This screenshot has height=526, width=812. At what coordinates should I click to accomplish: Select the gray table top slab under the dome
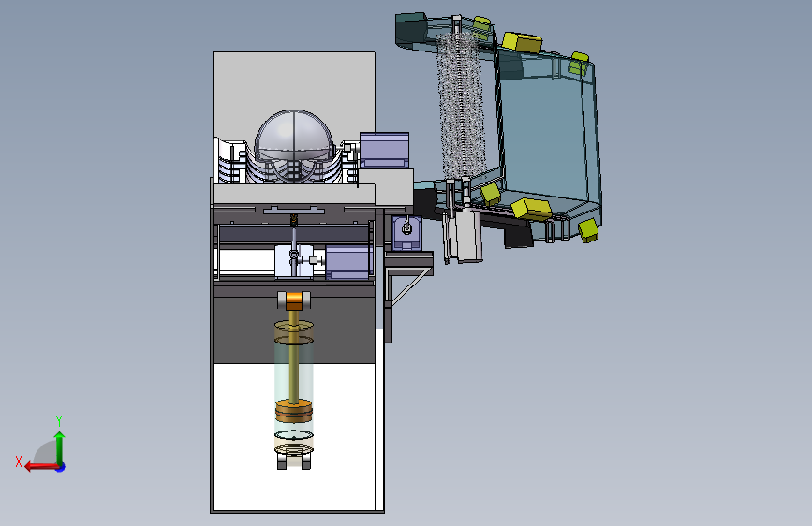[x=294, y=194]
